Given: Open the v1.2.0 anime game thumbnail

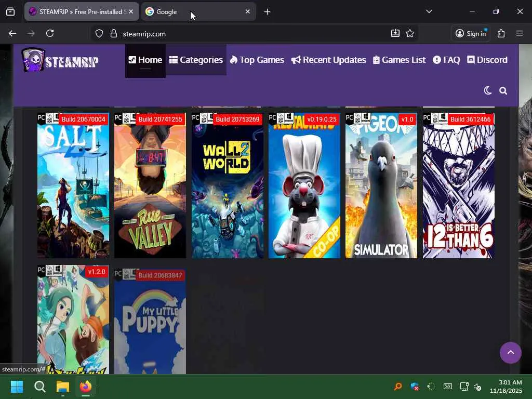Looking at the screenshot, I should [x=73, y=320].
